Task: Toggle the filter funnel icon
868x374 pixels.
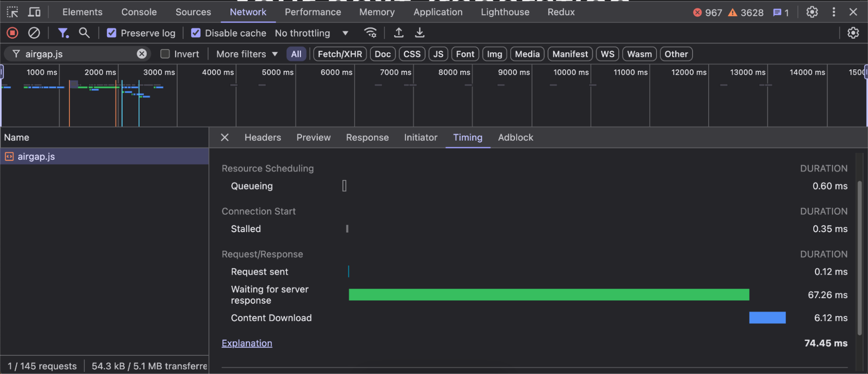Action: click(63, 33)
